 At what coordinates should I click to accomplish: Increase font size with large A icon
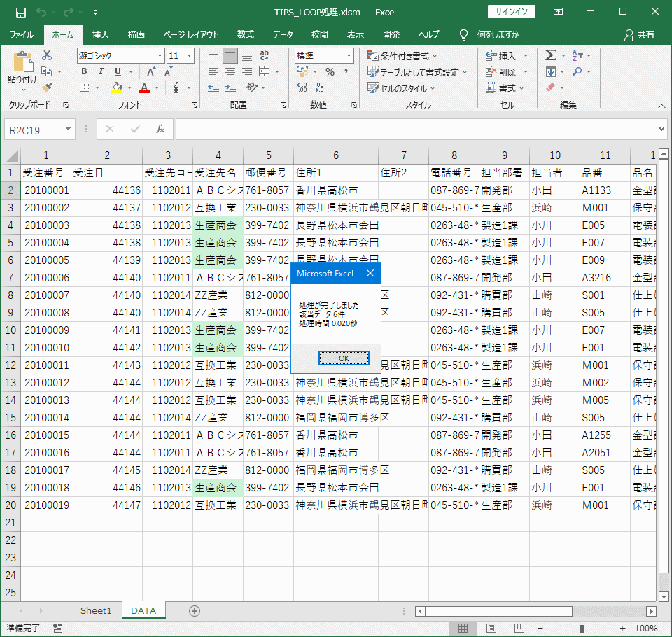[151, 71]
